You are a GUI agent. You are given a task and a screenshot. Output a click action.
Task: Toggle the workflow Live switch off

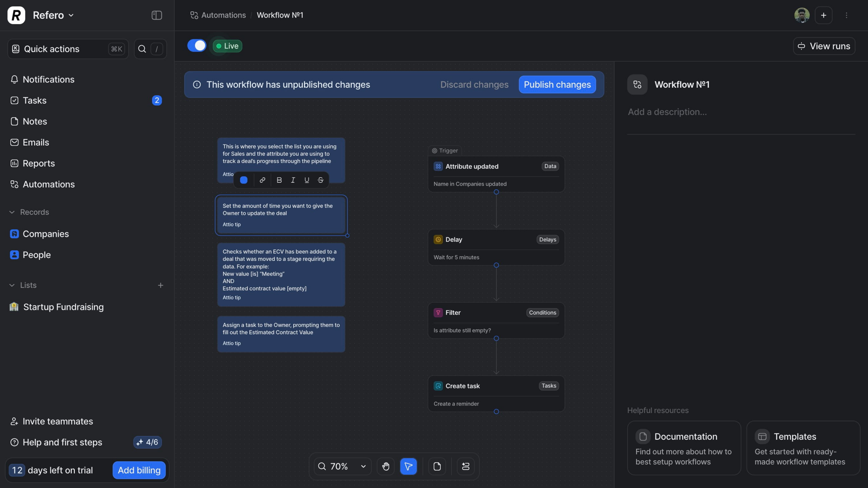pyautogui.click(x=197, y=46)
